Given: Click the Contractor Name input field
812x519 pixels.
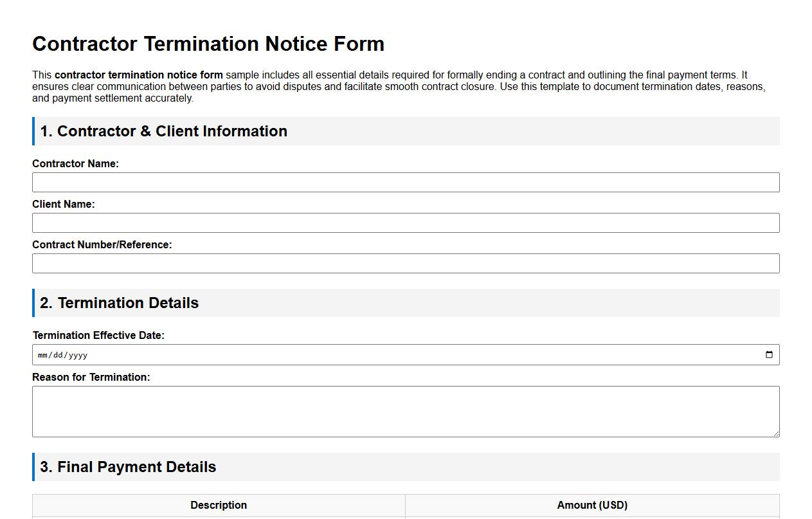Looking at the screenshot, I should tap(406, 182).
